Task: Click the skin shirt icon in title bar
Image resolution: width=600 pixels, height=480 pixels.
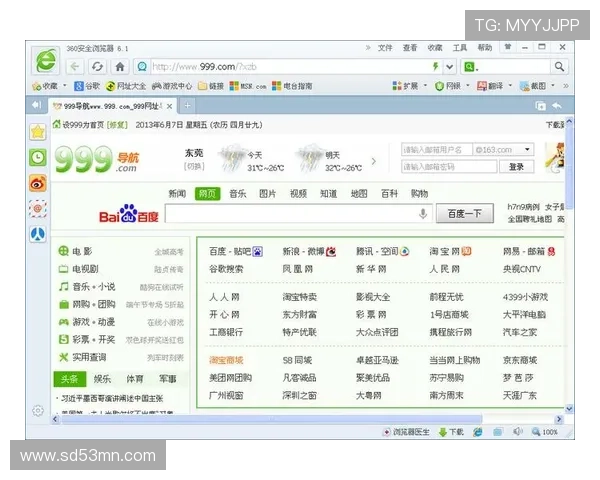Action: tap(508, 47)
